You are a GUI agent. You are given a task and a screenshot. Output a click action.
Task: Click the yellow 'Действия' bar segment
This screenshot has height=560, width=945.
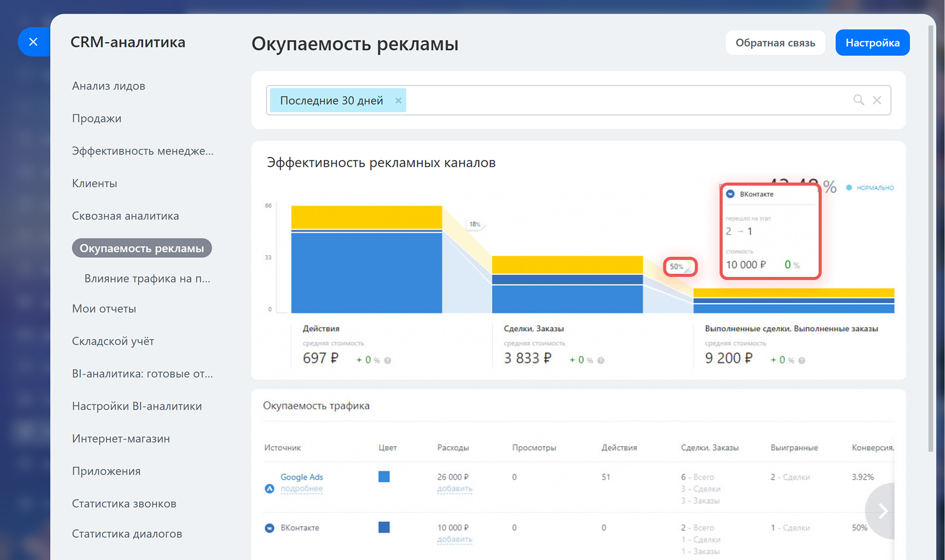coord(366,217)
